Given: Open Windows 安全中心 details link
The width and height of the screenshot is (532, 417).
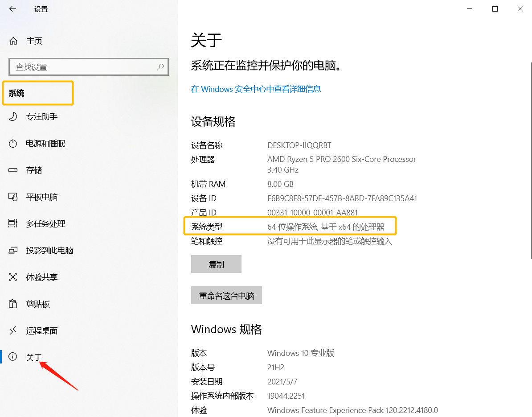Looking at the screenshot, I should (256, 89).
